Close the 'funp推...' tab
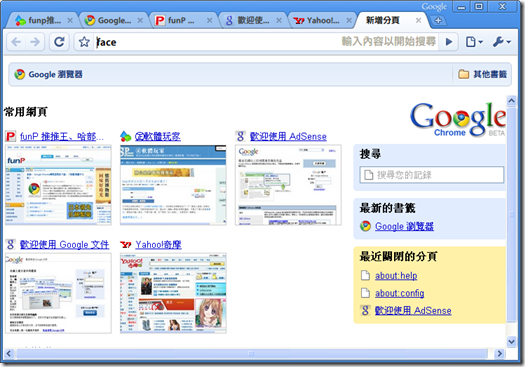The height and width of the screenshot is (367, 525). [70, 20]
